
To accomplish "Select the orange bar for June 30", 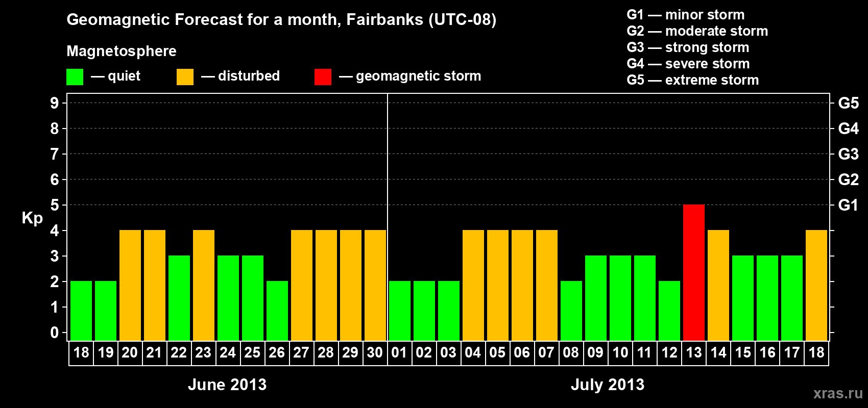I will tap(375, 286).
